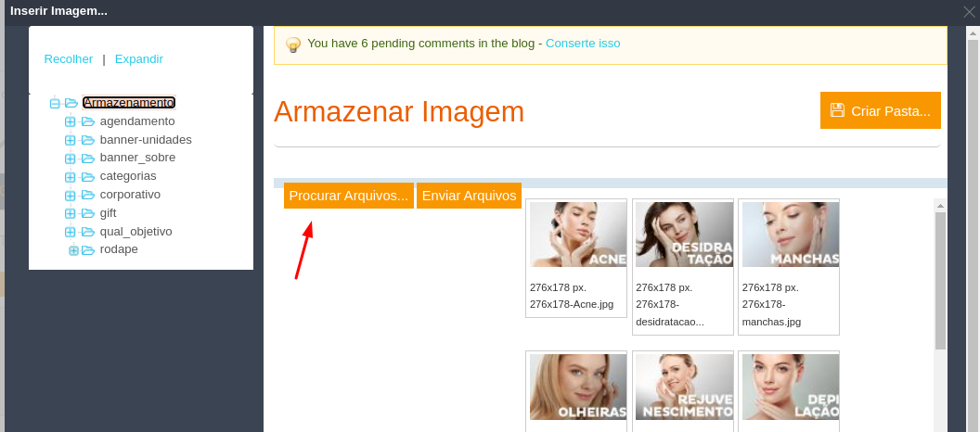Viewport: 980px width, 432px height.
Task: Click the image list scrollbar up arrow
Action: coord(941,206)
